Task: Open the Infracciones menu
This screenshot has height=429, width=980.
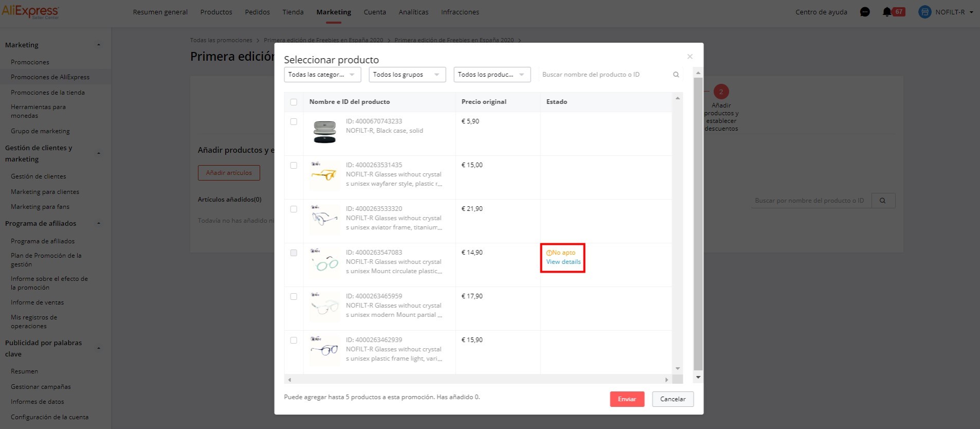Action: pyautogui.click(x=460, y=12)
